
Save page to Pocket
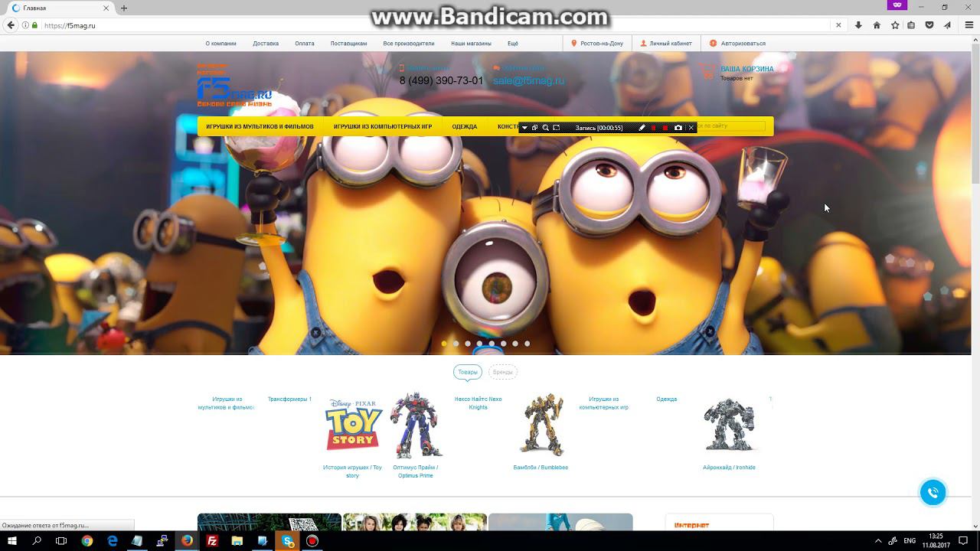929,25
